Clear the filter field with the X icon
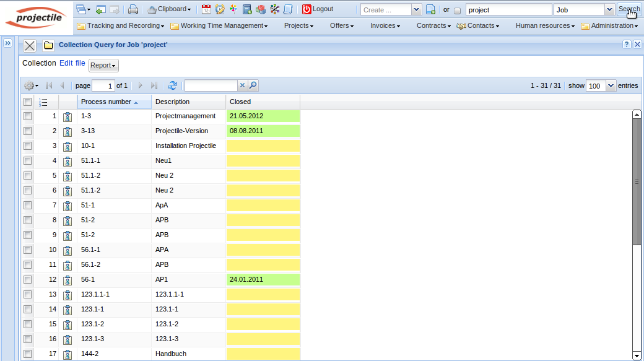The width and height of the screenshot is (644, 361). pyautogui.click(x=242, y=85)
